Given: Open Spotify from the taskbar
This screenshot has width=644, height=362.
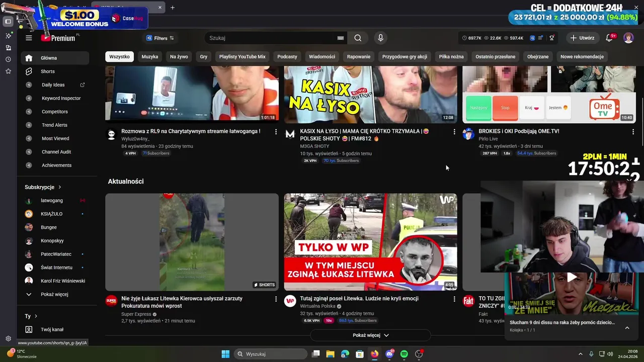Looking at the screenshot, I should click(x=404, y=354).
